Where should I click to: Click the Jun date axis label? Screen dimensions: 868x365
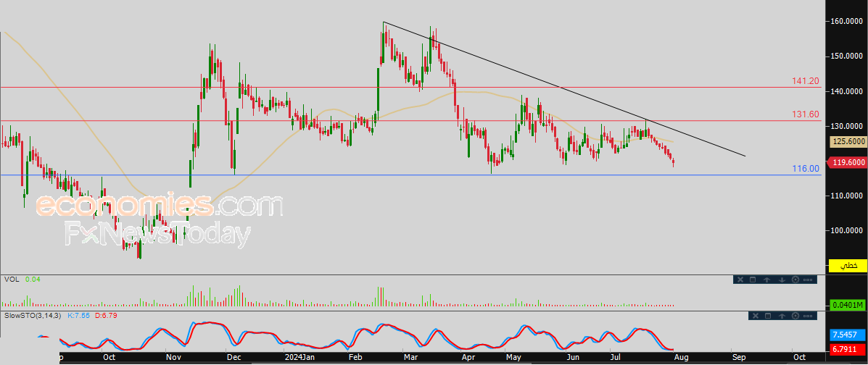[x=573, y=358]
